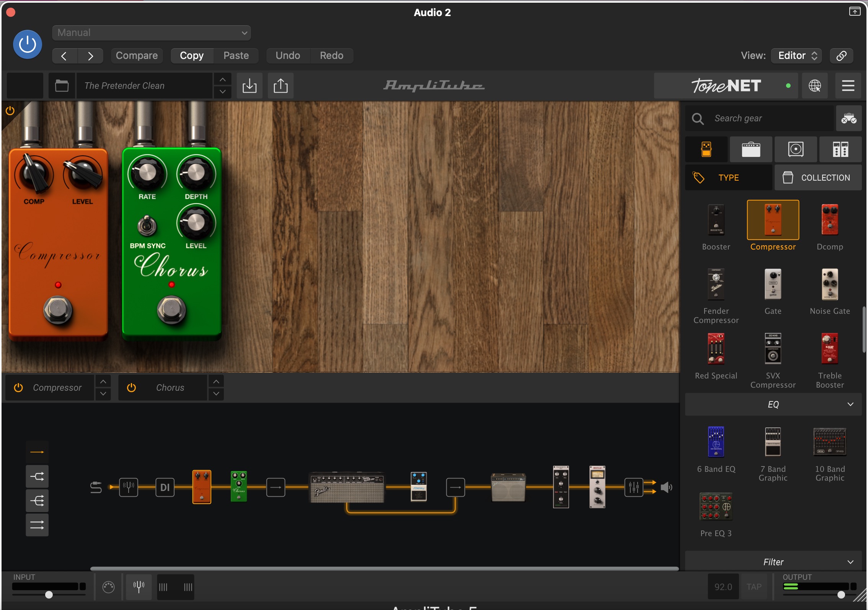Click Chorus slot up chevron
The width and height of the screenshot is (868, 610).
coord(216,382)
